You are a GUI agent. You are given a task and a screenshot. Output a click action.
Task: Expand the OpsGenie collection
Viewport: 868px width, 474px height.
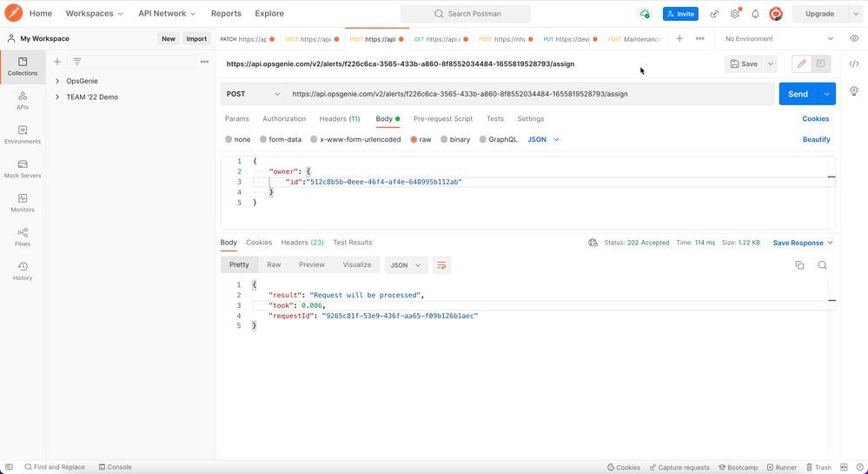tap(57, 81)
